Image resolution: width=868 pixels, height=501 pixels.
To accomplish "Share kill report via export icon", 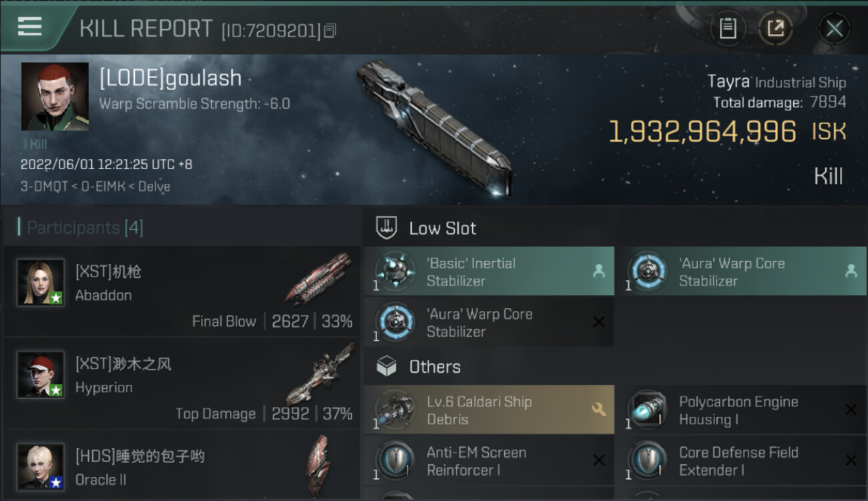I will click(x=775, y=29).
